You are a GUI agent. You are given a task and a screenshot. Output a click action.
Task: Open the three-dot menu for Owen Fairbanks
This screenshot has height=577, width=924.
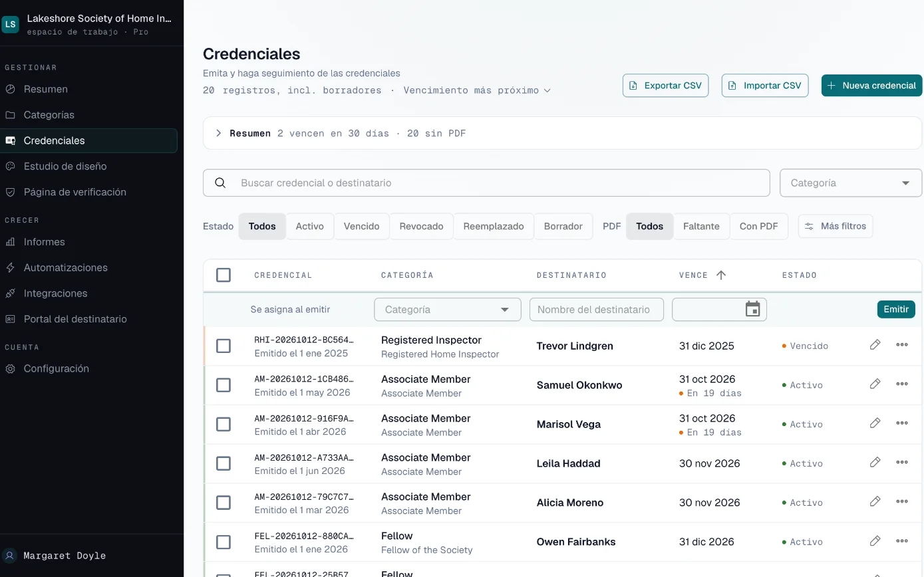pos(902,540)
